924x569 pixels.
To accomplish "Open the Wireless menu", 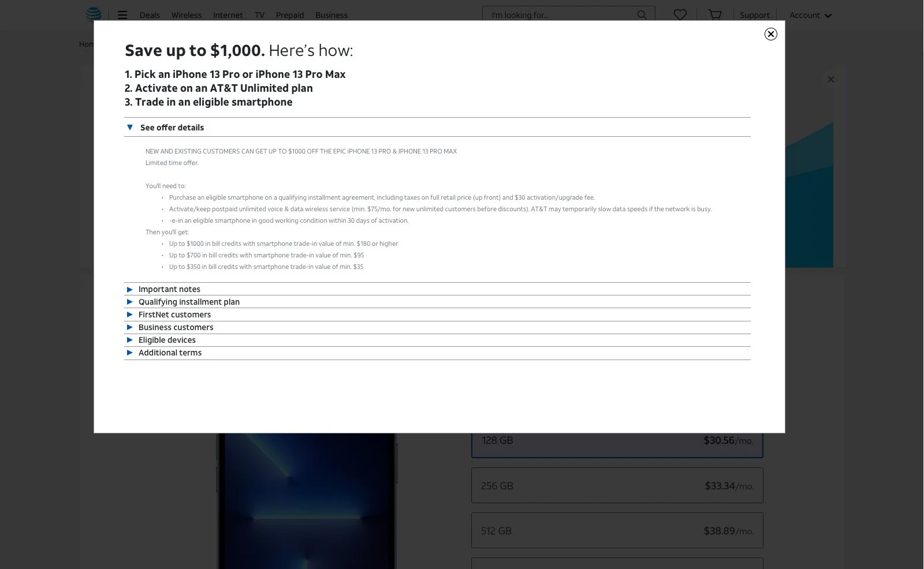I will (x=187, y=15).
